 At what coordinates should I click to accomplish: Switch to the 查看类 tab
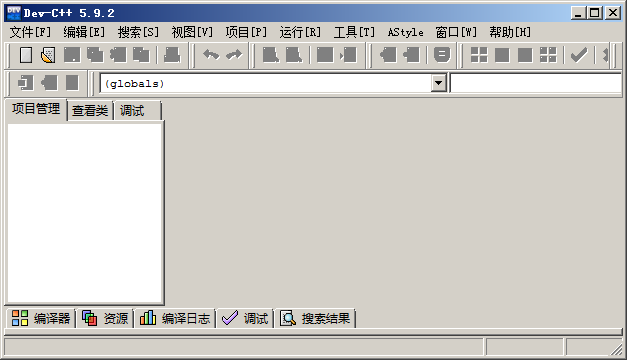(x=90, y=111)
